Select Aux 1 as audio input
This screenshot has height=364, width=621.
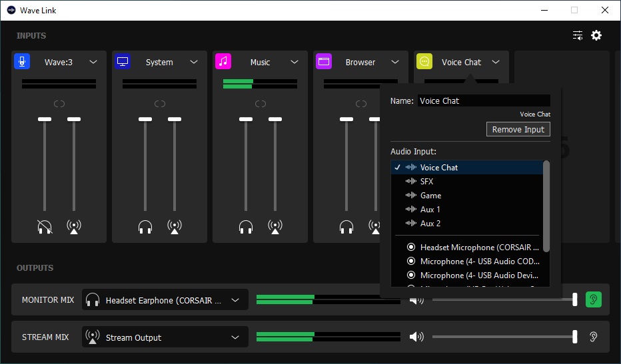[467, 210]
